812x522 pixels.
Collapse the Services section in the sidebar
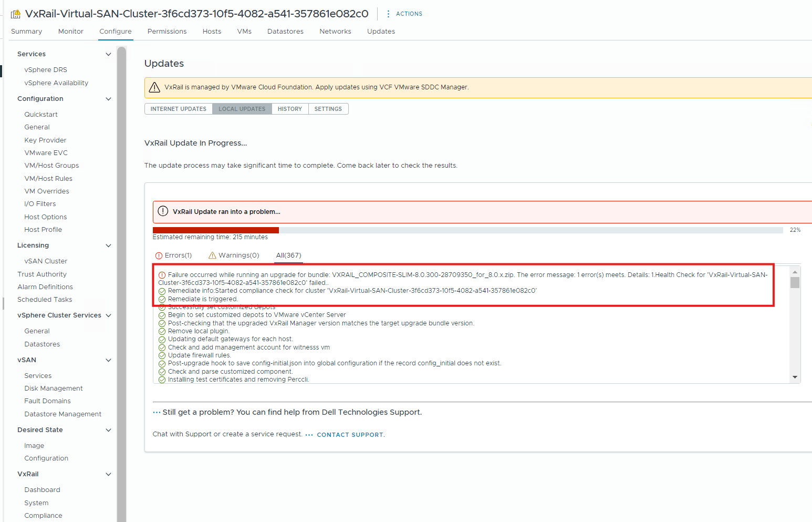[x=108, y=54]
